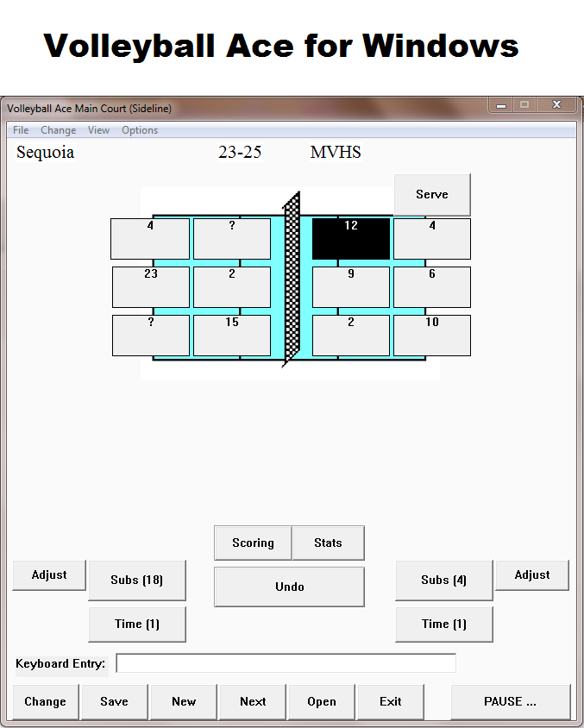Maximize the Volleyball Ace window
Image resolution: width=584 pixels, height=728 pixels.
524,105
